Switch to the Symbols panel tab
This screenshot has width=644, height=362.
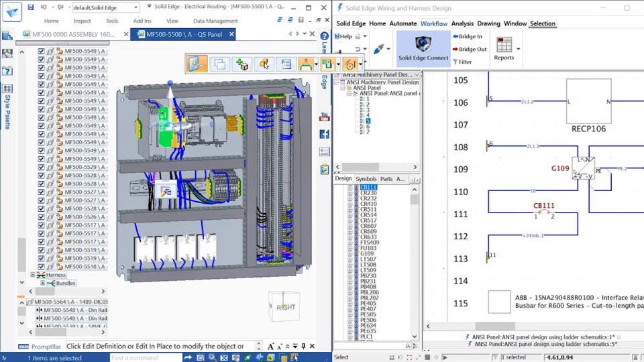click(366, 179)
